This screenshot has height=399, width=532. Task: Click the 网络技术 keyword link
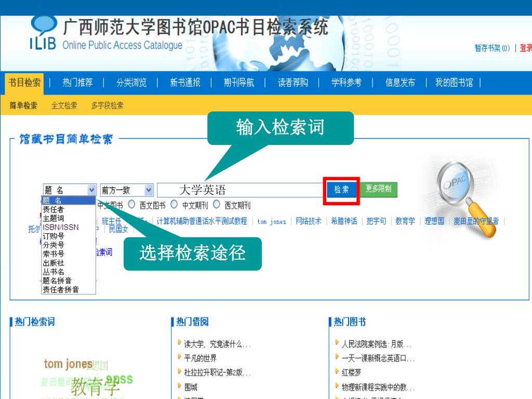click(x=309, y=221)
